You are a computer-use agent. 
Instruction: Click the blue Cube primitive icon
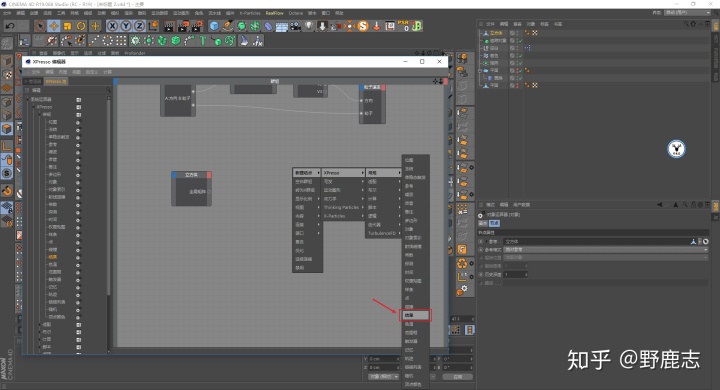[214, 26]
